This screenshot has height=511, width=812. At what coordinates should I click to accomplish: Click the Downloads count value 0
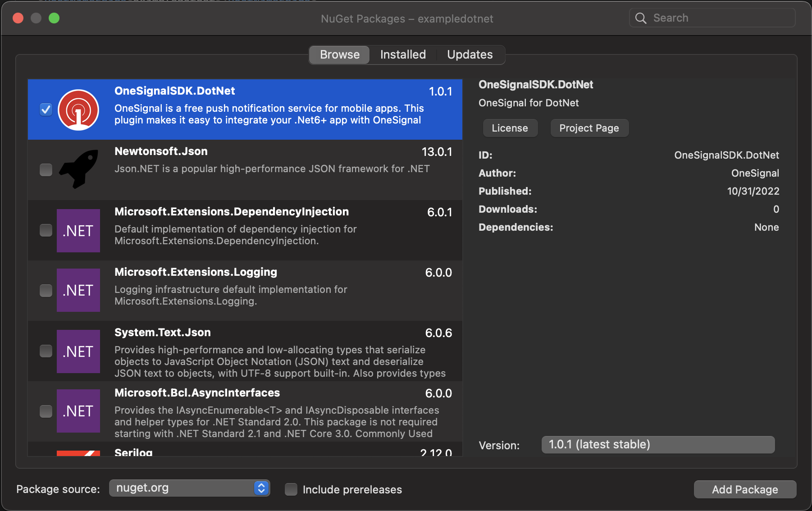[x=776, y=209]
